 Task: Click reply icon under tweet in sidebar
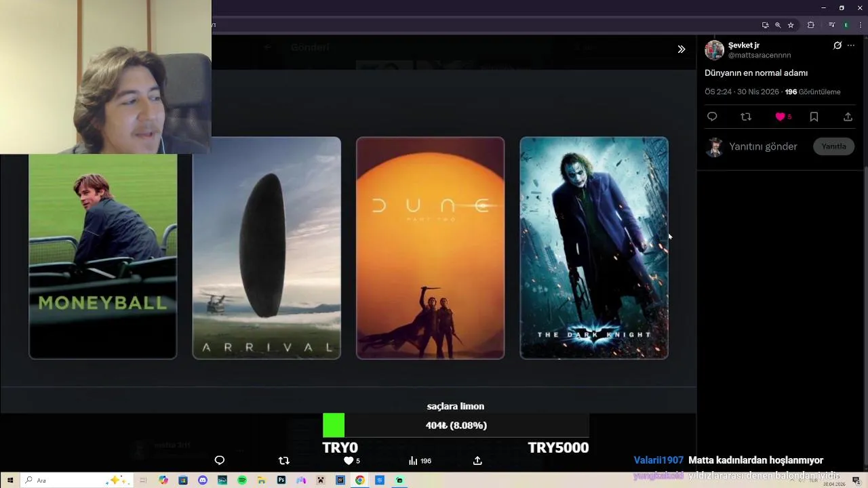point(712,117)
